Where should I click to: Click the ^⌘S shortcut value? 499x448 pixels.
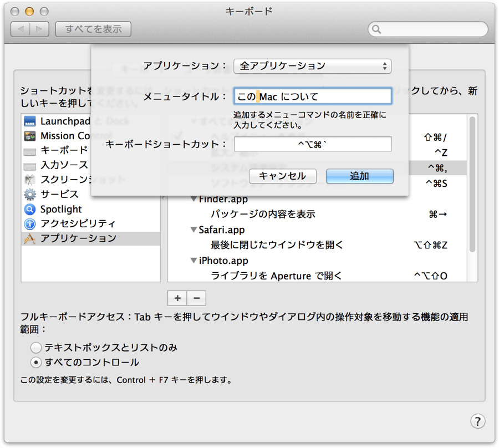(437, 184)
